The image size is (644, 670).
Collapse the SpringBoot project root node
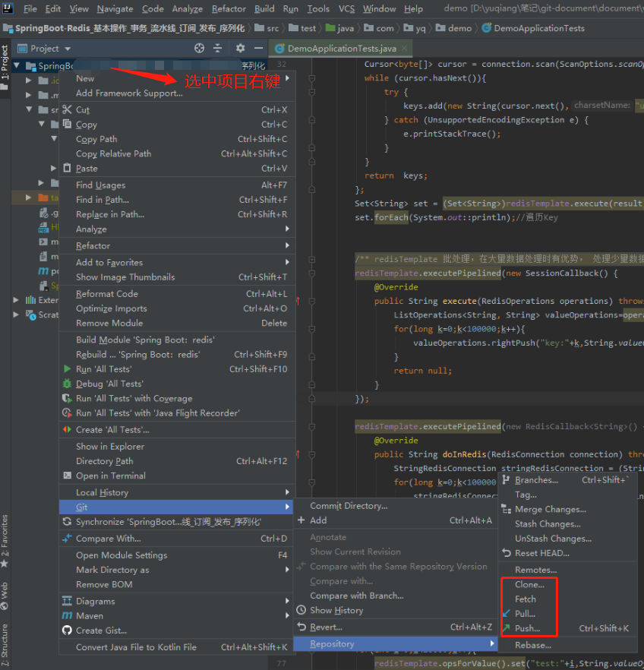click(x=17, y=66)
